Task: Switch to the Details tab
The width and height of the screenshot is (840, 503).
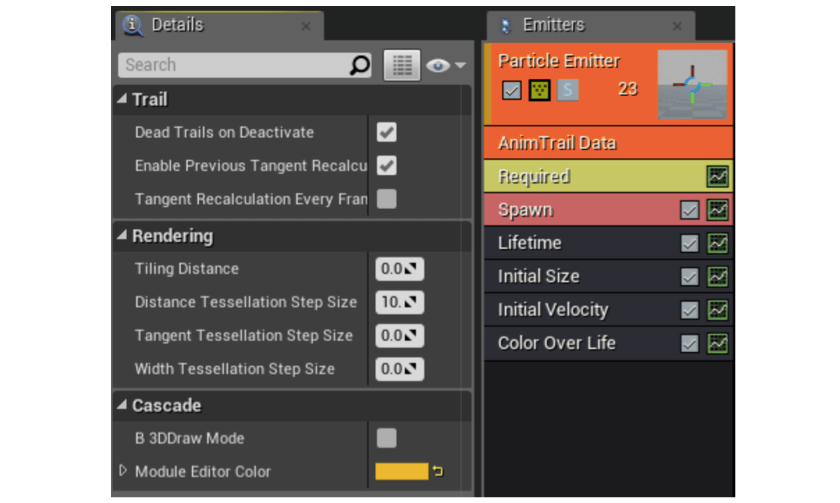Action: [176, 25]
